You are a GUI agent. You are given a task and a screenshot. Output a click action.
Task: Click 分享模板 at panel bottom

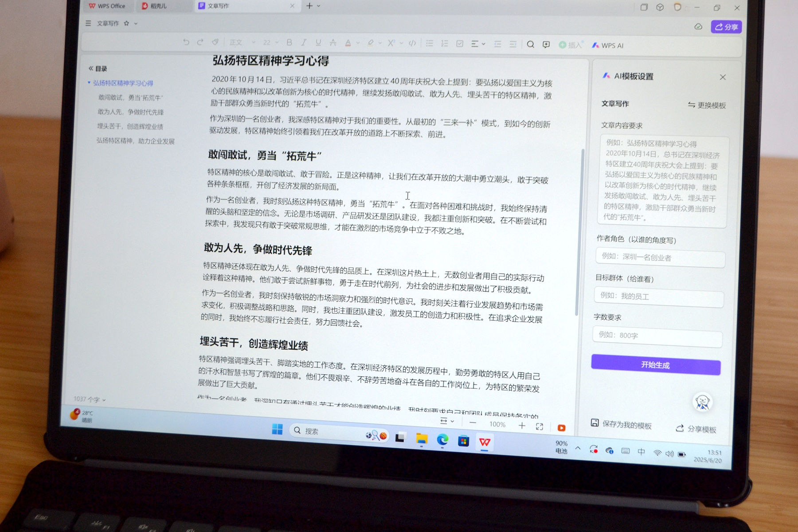pos(696,429)
